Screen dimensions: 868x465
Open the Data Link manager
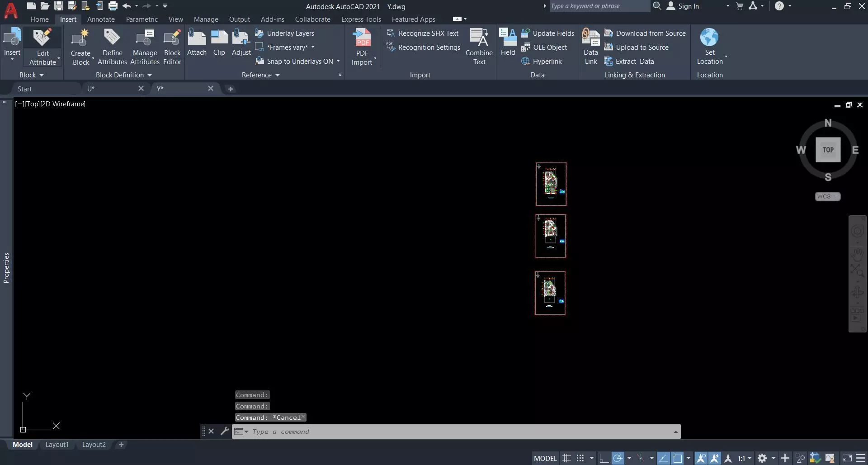coord(591,47)
